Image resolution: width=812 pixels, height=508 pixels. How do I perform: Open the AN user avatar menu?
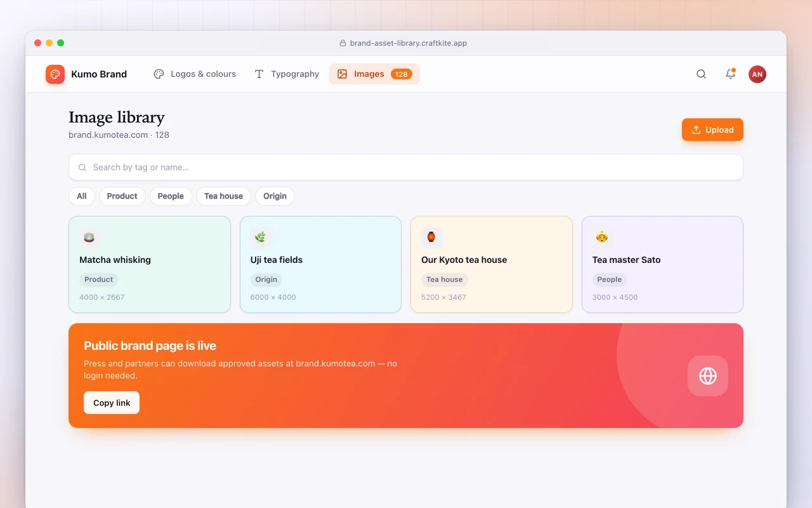757,74
